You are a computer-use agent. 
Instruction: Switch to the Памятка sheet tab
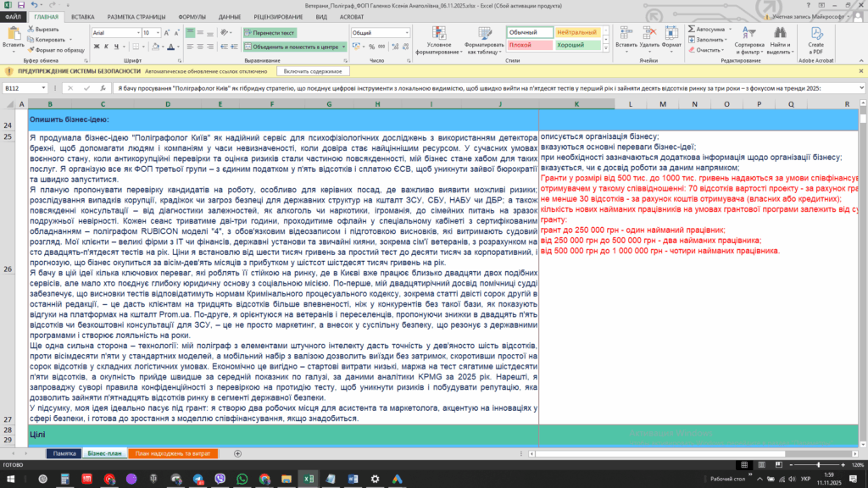tap(64, 453)
